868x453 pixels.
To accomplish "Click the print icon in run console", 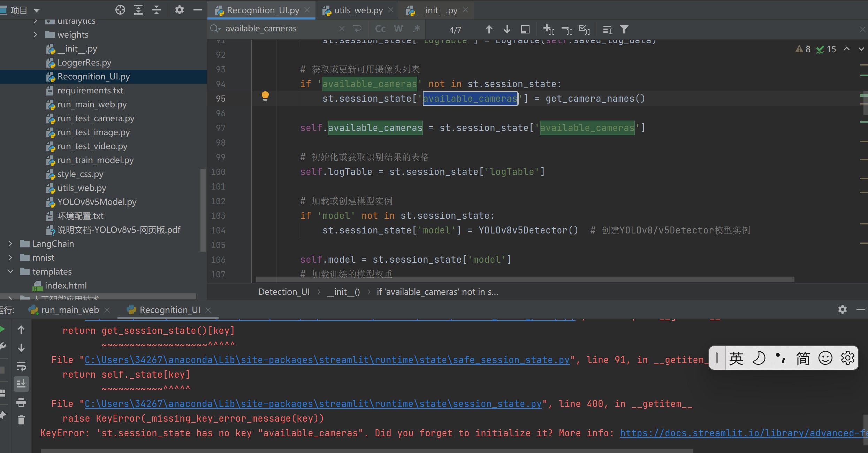I will click(21, 402).
